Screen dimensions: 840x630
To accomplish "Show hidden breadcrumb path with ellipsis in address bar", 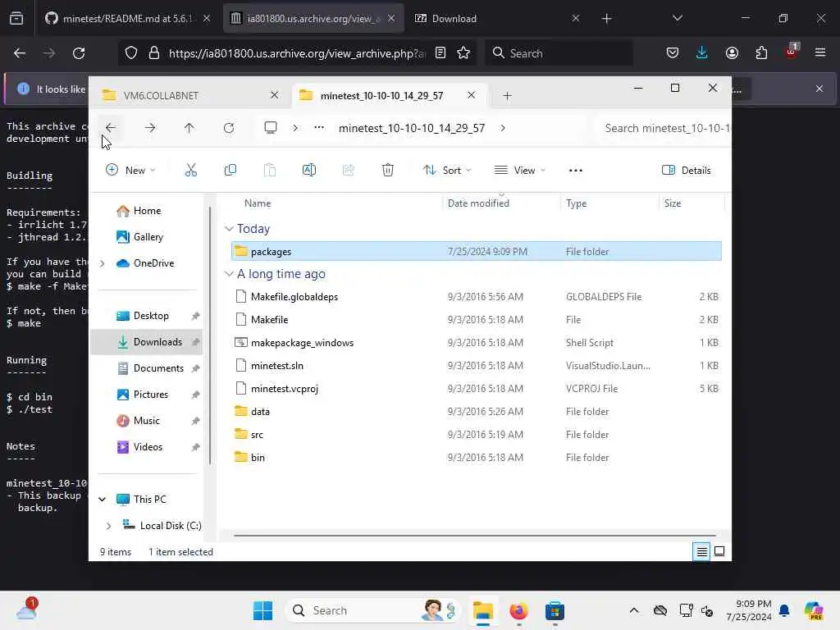I will pos(319,128).
